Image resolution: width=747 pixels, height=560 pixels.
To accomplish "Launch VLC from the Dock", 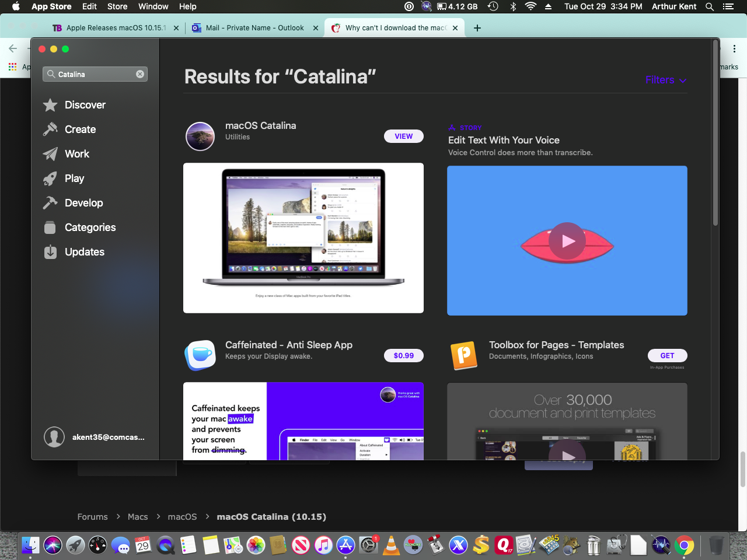I will [x=391, y=545].
